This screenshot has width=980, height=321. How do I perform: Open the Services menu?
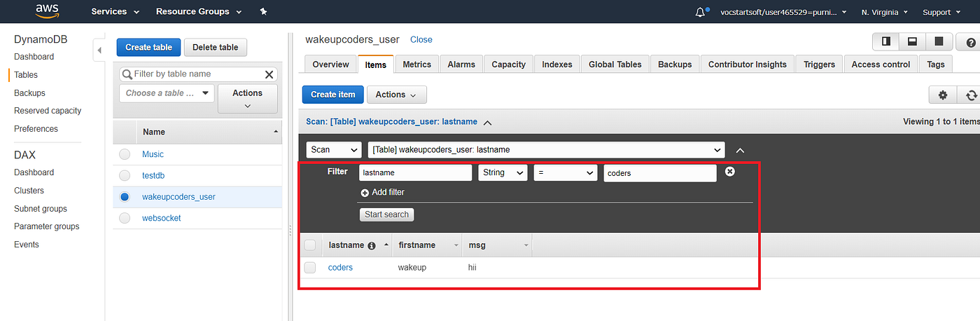(115, 12)
